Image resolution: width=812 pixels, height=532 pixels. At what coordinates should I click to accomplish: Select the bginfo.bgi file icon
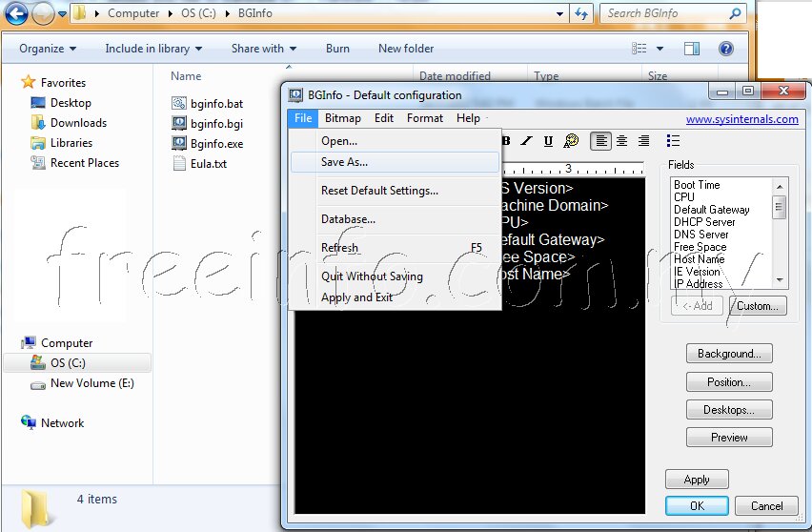(179, 123)
